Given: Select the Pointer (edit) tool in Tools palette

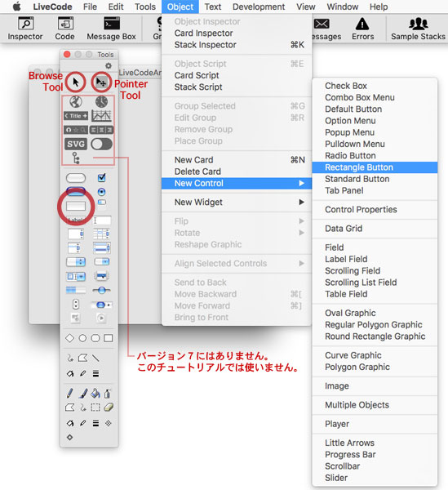Looking at the screenshot, I should point(101,82).
